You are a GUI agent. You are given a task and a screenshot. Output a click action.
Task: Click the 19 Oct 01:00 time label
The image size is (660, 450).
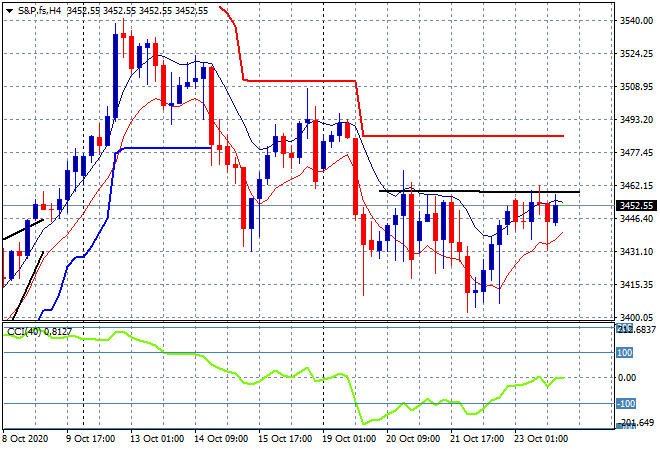[349, 439]
